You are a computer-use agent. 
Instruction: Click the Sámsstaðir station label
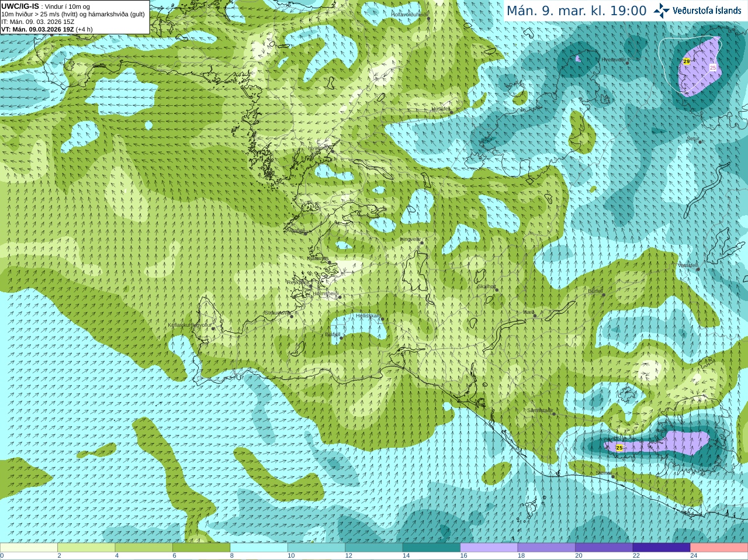tap(539, 410)
